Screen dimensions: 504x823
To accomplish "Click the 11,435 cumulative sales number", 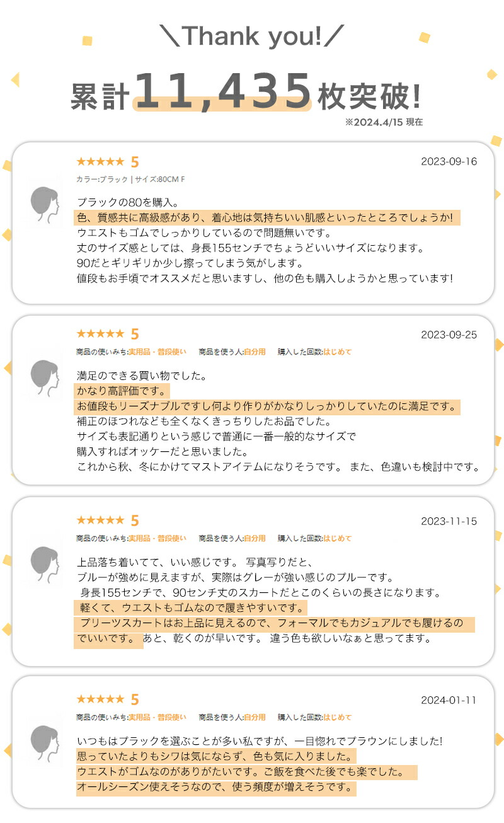I will (x=224, y=91).
